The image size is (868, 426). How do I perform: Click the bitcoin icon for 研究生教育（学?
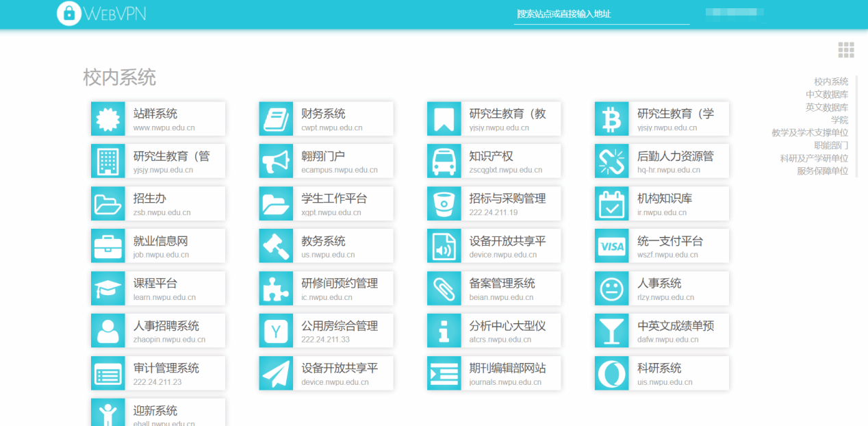(x=612, y=118)
